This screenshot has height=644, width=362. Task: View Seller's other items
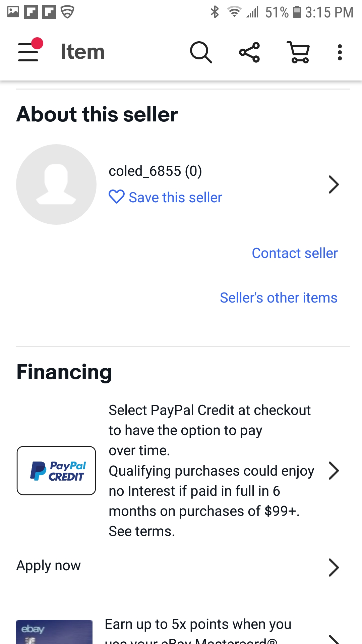click(279, 298)
